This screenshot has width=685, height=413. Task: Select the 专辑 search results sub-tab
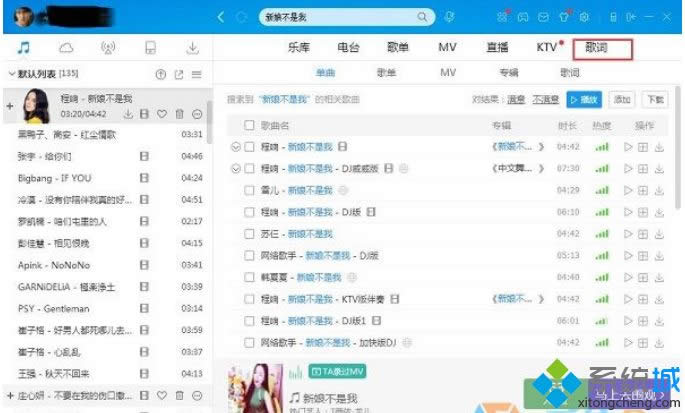click(508, 73)
